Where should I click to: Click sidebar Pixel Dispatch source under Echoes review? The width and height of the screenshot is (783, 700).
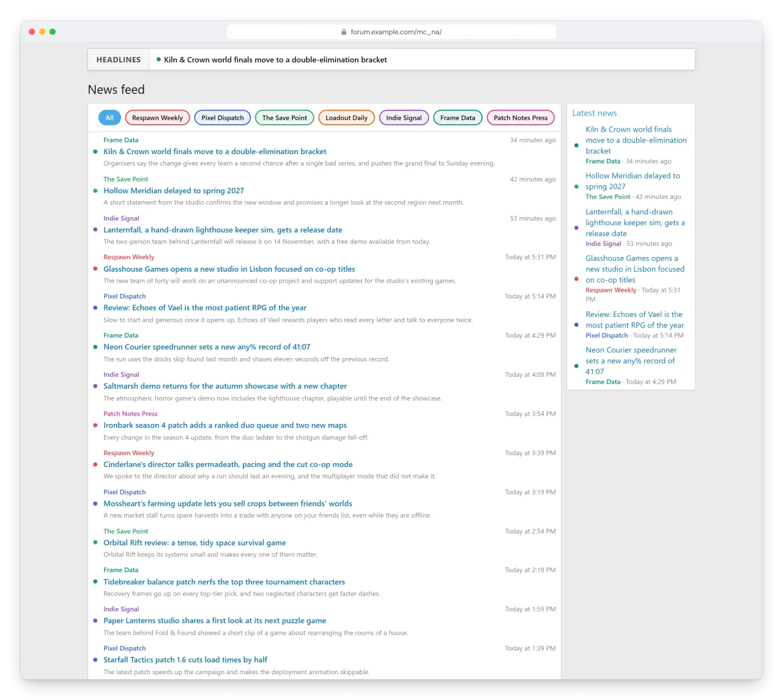point(607,335)
